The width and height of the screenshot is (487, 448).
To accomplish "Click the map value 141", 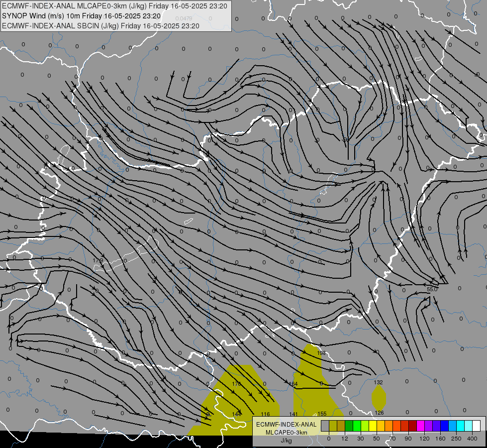I will (293, 414).
